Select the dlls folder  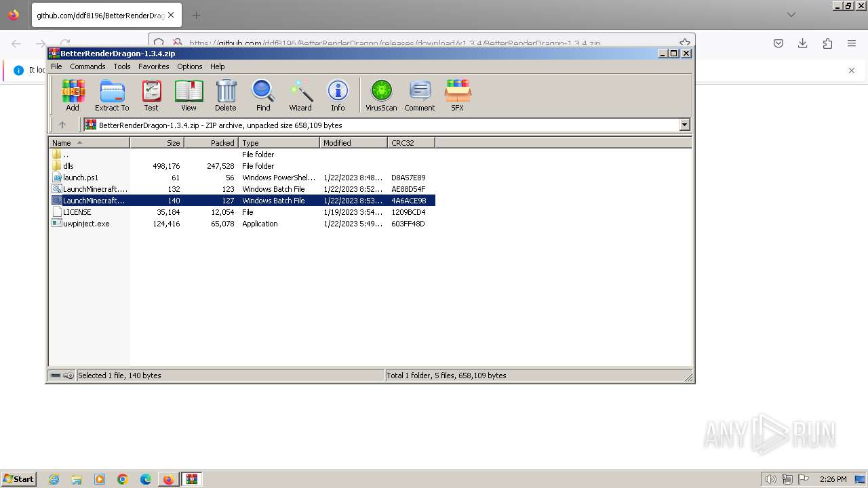tap(242, 166)
